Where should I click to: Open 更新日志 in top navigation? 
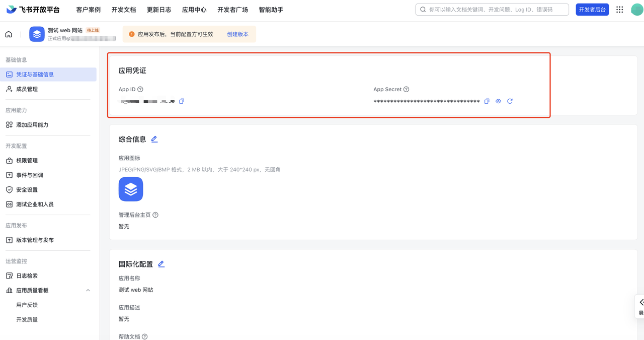159,10
